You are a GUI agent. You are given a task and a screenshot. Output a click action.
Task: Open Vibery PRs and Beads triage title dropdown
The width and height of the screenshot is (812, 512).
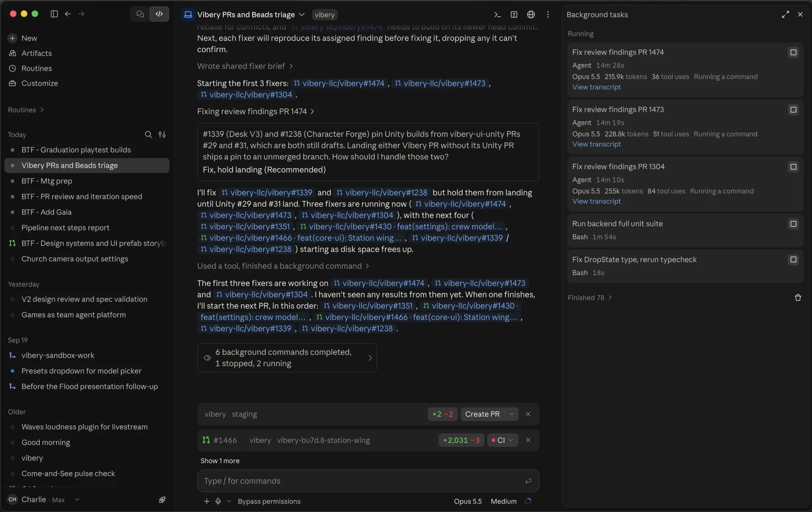click(301, 15)
